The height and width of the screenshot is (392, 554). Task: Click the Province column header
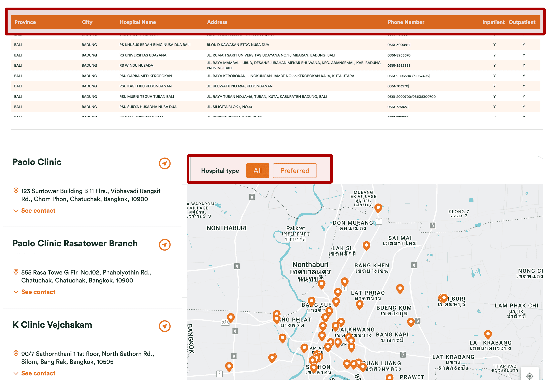[x=25, y=22]
